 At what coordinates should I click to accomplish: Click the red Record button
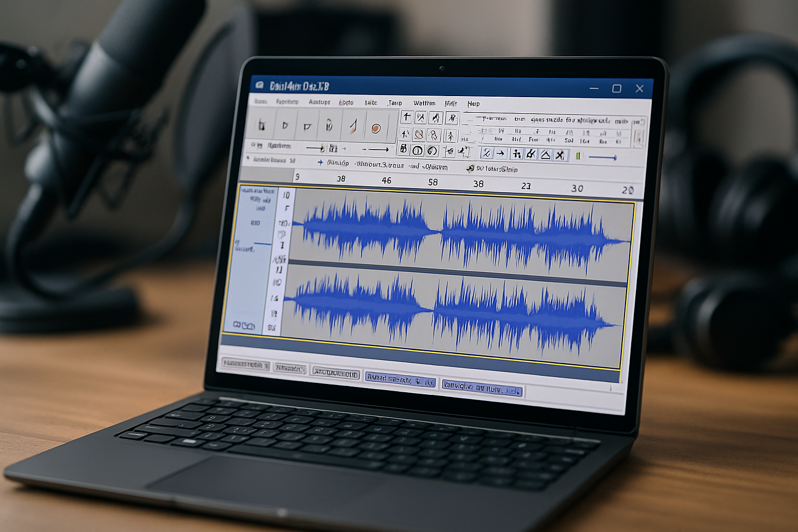point(376,128)
